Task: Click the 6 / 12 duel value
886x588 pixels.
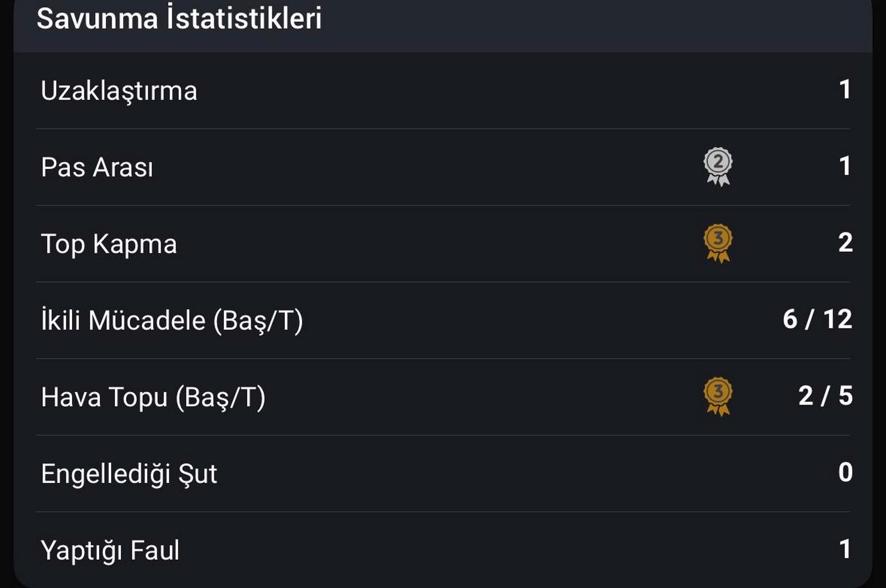Action: 817,320
